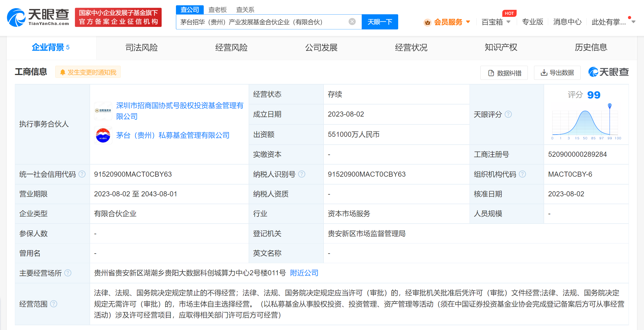Click the help icon next to 天眼评分
The image size is (644, 330).
pos(508,114)
